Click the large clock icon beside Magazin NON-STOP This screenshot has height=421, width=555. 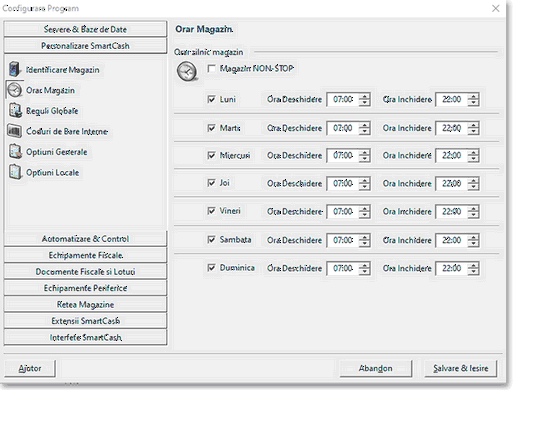187,71
